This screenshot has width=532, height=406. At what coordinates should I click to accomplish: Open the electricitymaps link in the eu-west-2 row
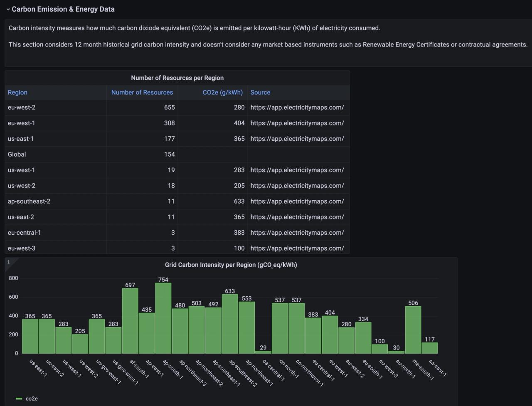coord(297,107)
